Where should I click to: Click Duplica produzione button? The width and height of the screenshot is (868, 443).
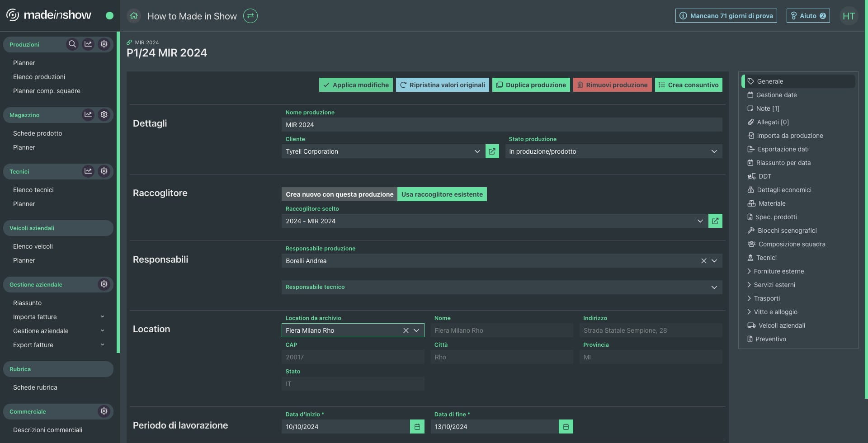pos(531,85)
